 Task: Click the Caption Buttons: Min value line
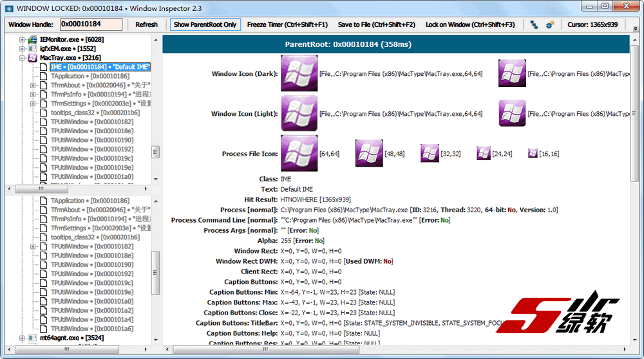pyautogui.click(x=337, y=292)
